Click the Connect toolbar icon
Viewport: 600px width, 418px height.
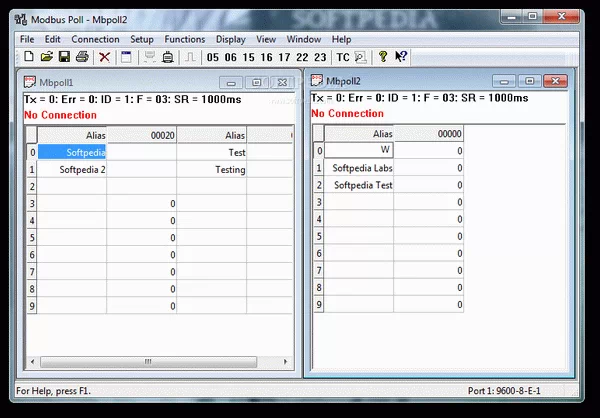coord(150,57)
